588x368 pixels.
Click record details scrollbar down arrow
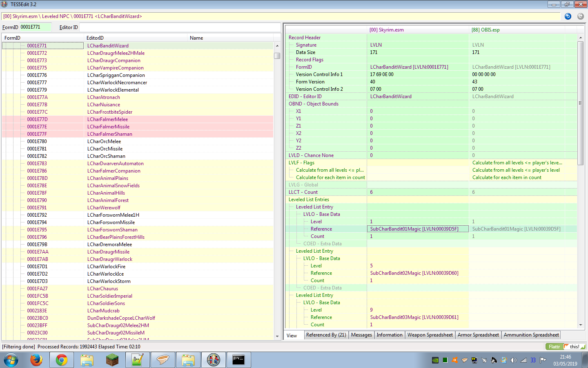coord(581,325)
